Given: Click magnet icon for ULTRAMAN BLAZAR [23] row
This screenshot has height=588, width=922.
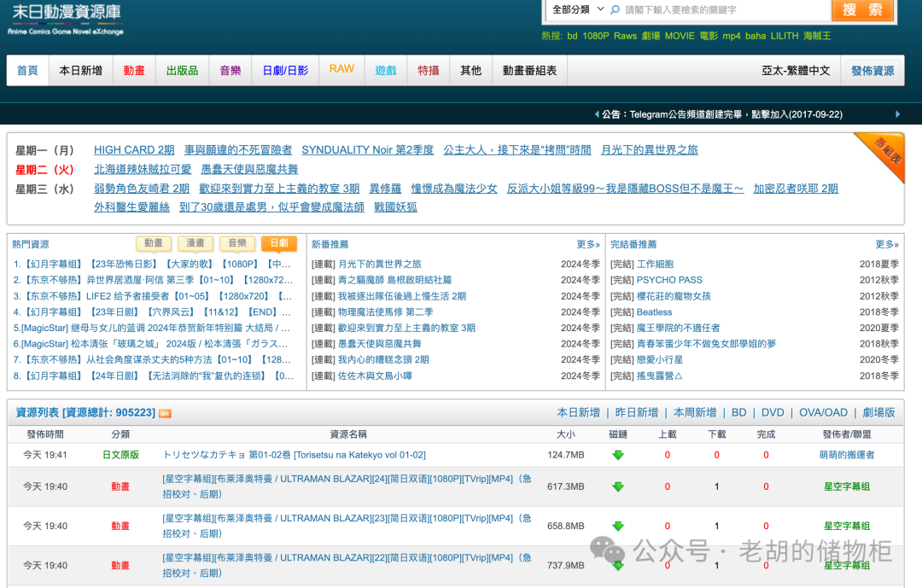Looking at the screenshot, I should point(618,527).
